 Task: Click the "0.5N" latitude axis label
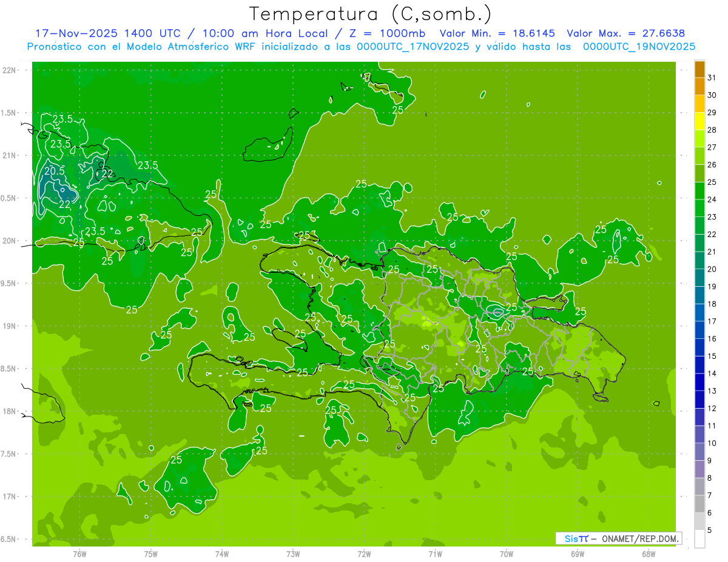[x=9, y=198]
